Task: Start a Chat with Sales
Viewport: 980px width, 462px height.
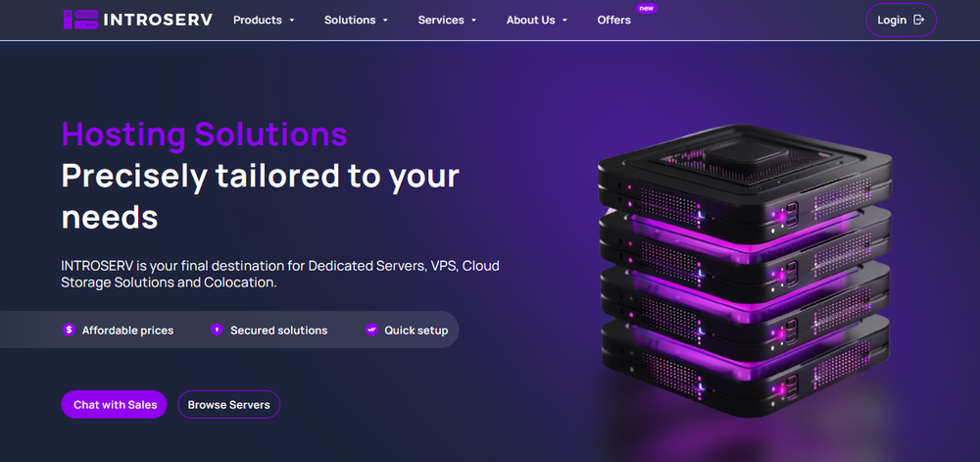Action: coord(114,404)
